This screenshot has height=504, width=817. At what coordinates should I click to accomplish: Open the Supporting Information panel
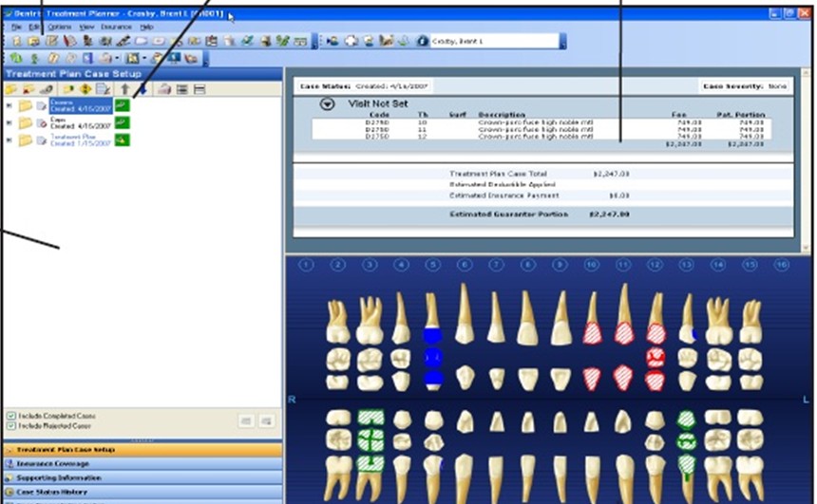click(x=59, y=477)
